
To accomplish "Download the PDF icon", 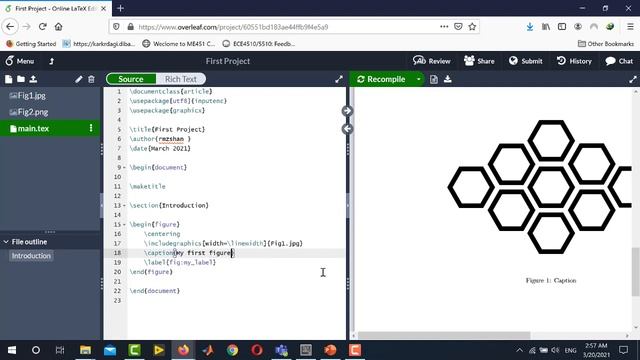I will coord(448,79).
